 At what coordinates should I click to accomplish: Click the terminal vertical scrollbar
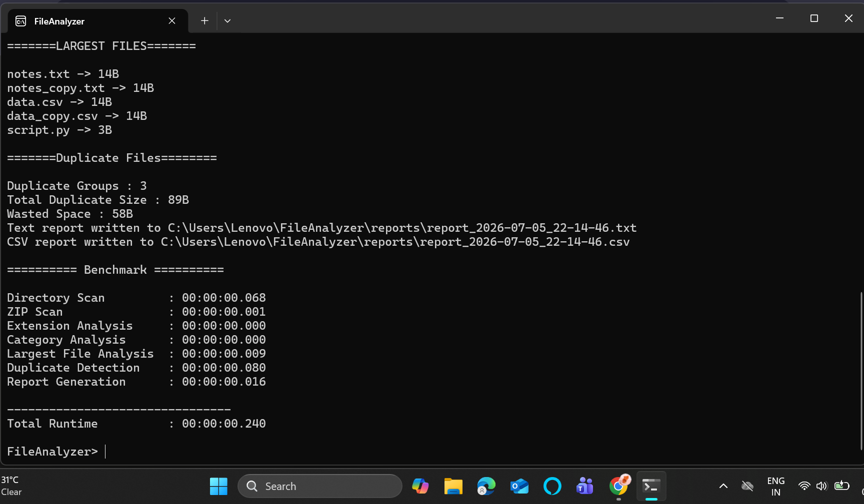[x=861, y=371]
